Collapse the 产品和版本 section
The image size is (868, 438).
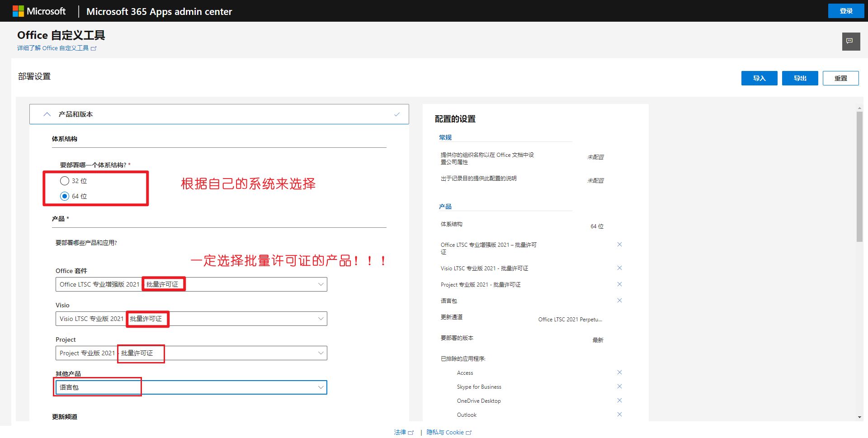point(47,114)
